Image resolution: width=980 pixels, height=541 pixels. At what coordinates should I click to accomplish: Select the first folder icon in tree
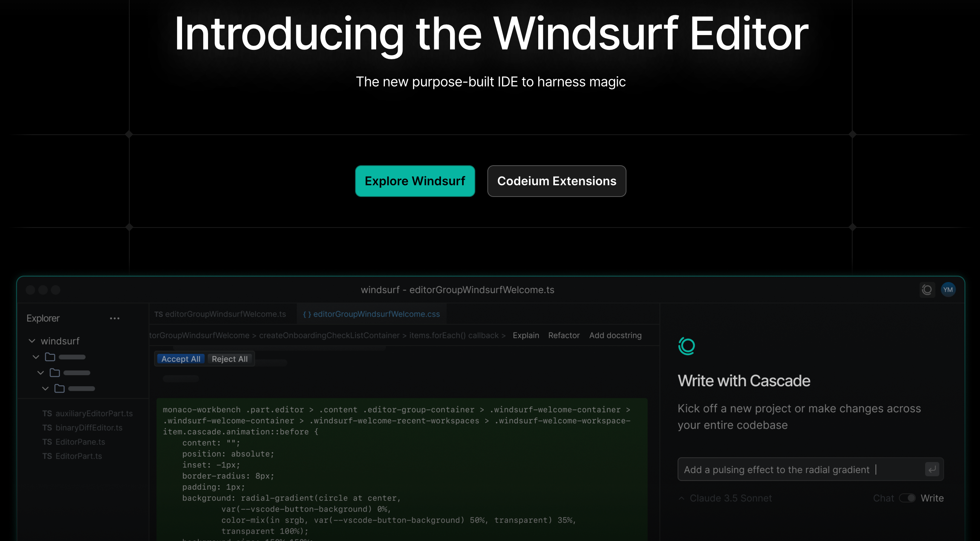50,357
